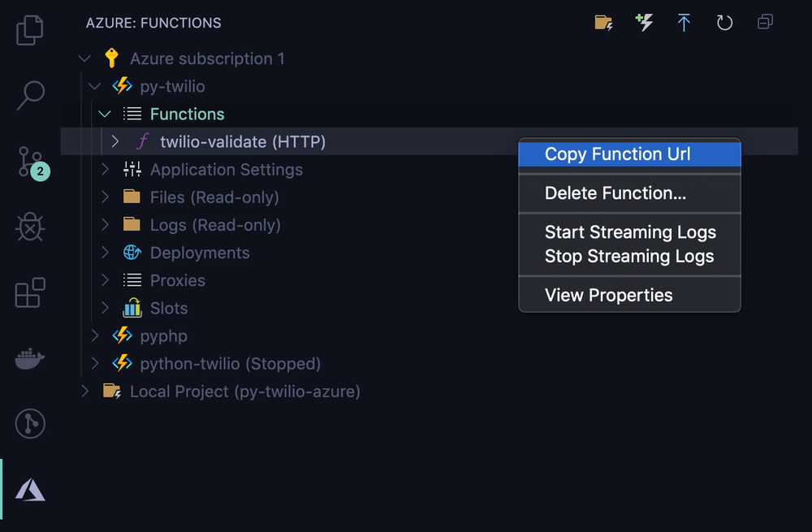
Task: Deploy to Function App using upload icon
Action: click(x=685, y=21)
